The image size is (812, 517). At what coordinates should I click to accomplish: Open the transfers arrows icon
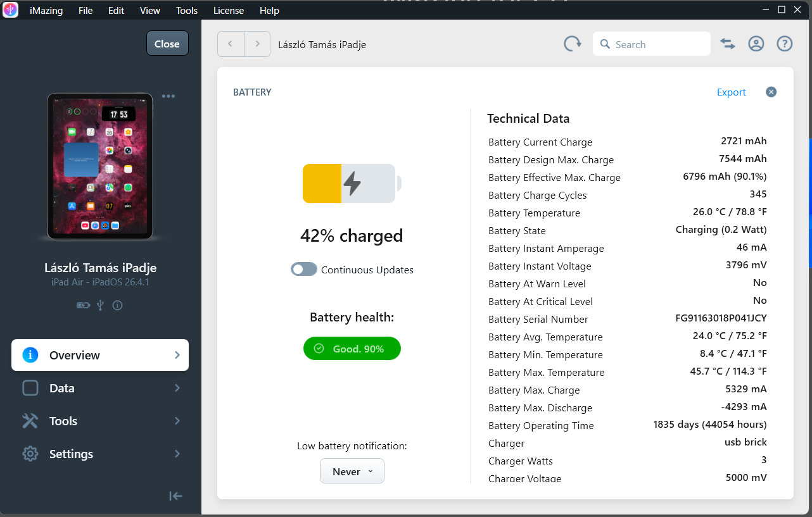pyautogui.click(x=728, y=44)
